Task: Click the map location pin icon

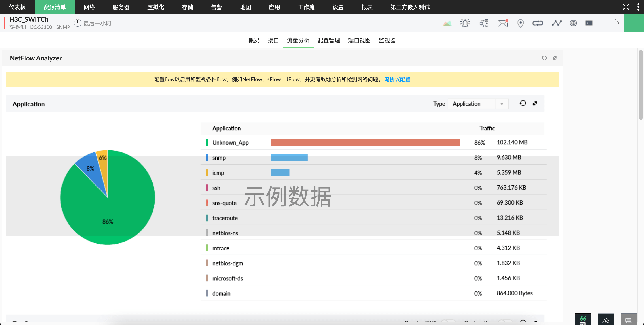Action: click(x=521, y=23)
